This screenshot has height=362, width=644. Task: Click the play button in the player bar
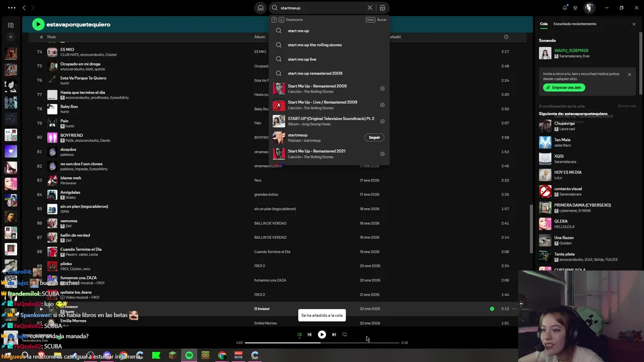tap(322, 334)
